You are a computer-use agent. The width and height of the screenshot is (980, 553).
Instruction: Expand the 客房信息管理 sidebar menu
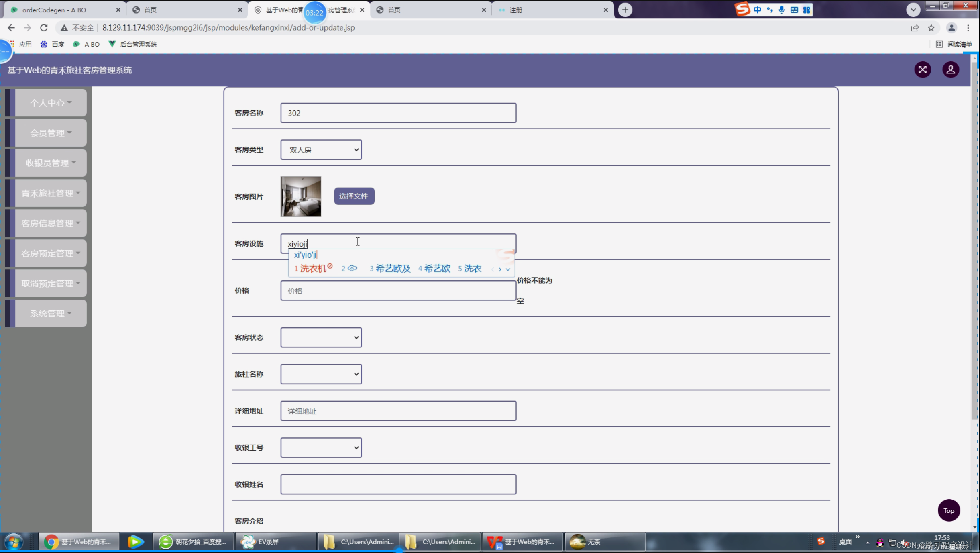point(51,223)
